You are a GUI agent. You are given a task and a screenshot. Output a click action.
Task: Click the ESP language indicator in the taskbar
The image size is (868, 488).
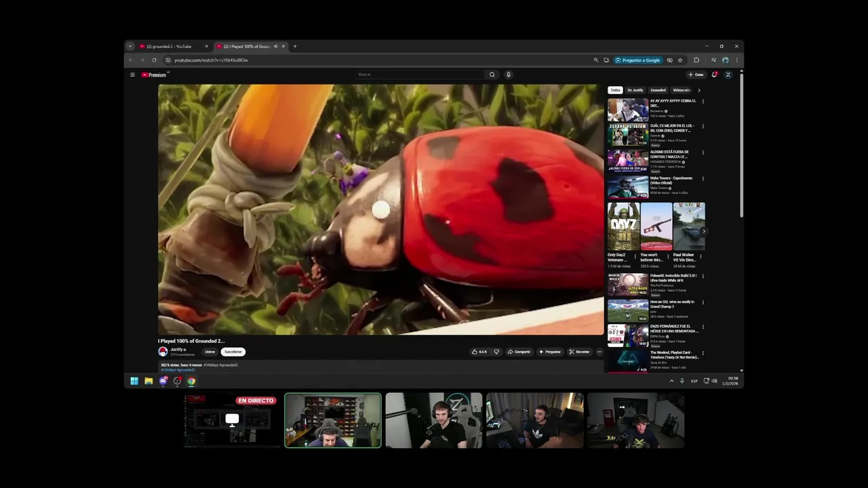pyautogui.click(x=694, y=381)
